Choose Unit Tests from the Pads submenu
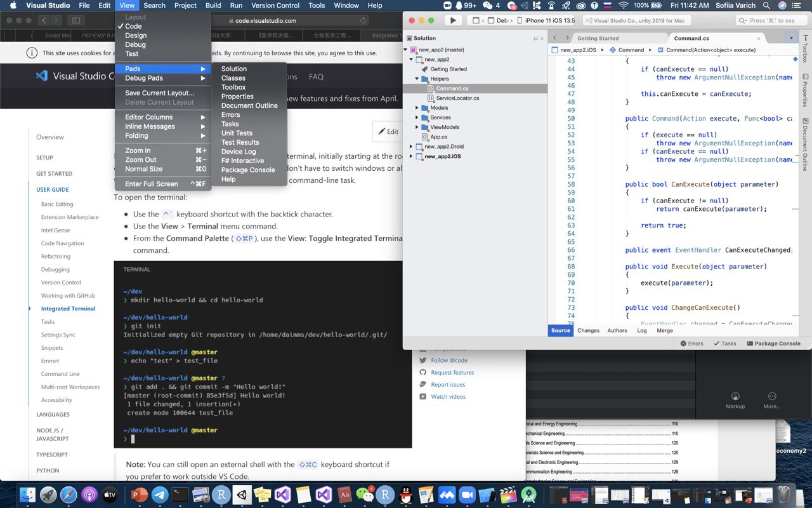 click(x=249, y=133)
